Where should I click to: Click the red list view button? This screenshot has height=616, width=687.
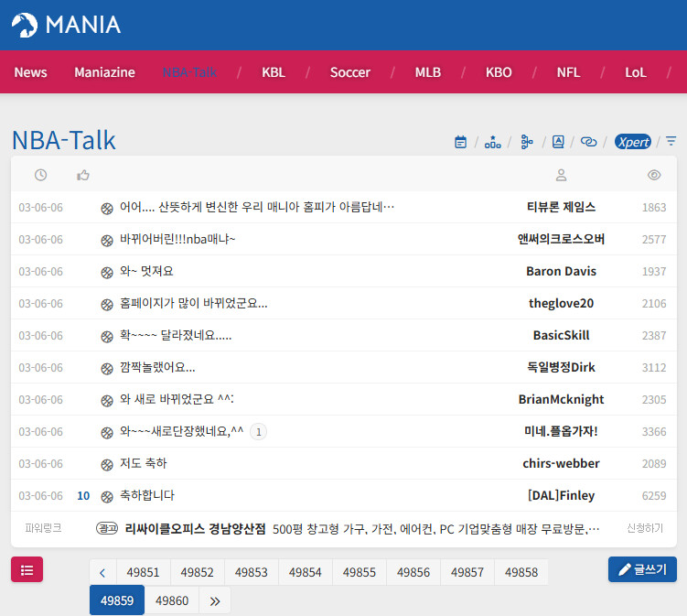pos(27,569)
